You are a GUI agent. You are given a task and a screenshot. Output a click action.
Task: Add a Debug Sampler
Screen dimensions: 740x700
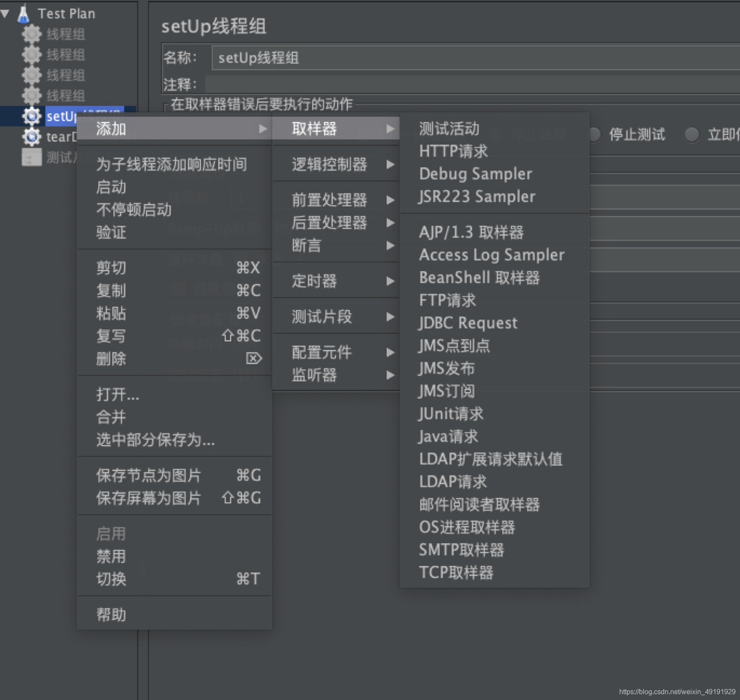click(x=495, y=174)
